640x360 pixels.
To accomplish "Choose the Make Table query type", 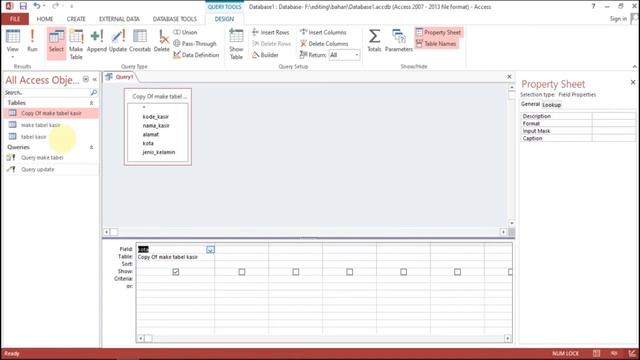I will point(76,44).
